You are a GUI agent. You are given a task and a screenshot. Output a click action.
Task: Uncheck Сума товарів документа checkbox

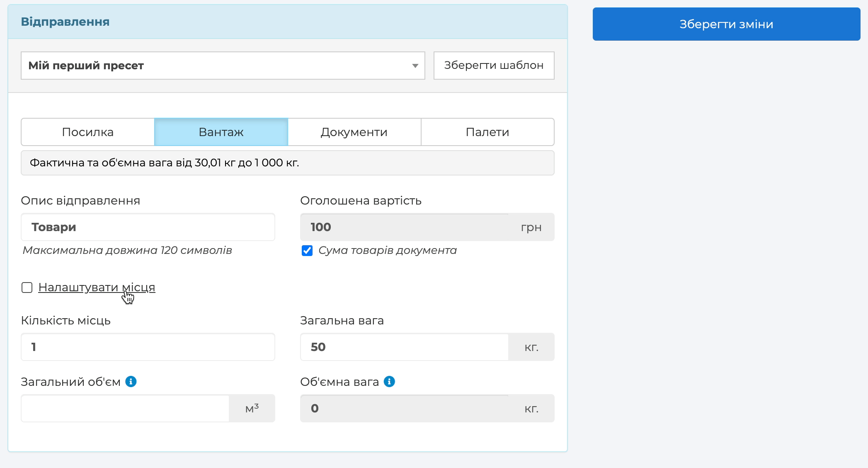[307, 251]
